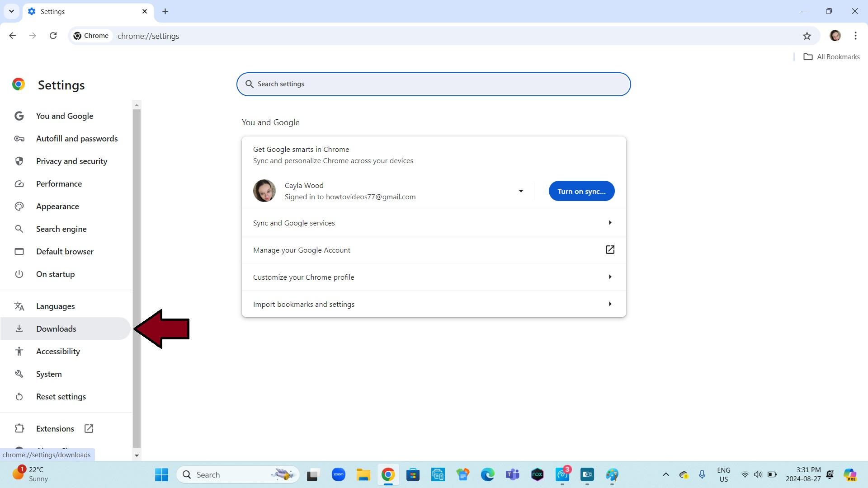868x488 pixels.
Task: Open Languages settings section
Action: (66, 306)
